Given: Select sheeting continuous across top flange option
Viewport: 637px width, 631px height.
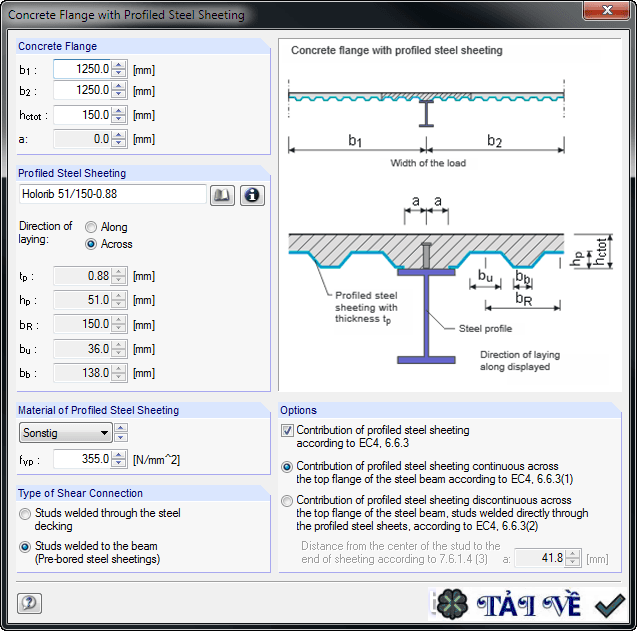Looking at the screenshot, I should 287,467.
